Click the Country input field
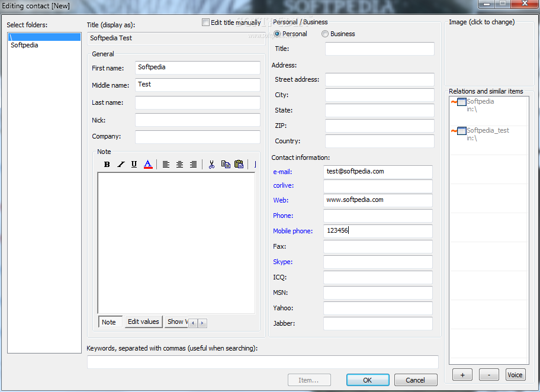This screenshot has width=540, height=392. [x=380, y=141]
